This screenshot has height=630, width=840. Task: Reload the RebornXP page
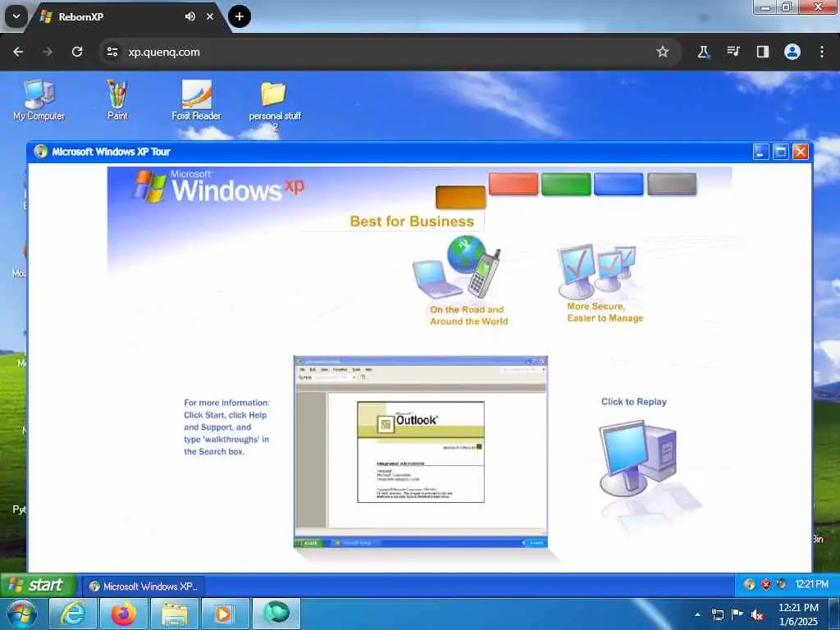[77, 52]
